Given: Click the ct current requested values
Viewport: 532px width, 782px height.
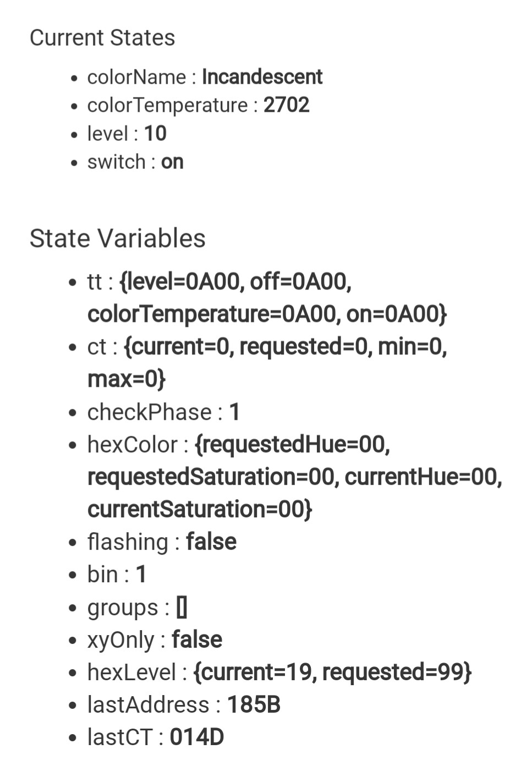Looking at the screenshot, I should [x=267, y=363].
